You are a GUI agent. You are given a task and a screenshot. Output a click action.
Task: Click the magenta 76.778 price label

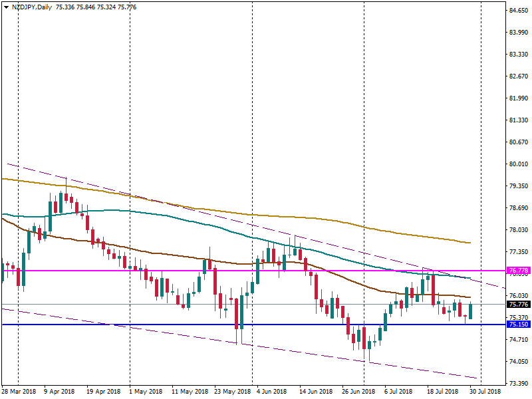coord(517,271)
